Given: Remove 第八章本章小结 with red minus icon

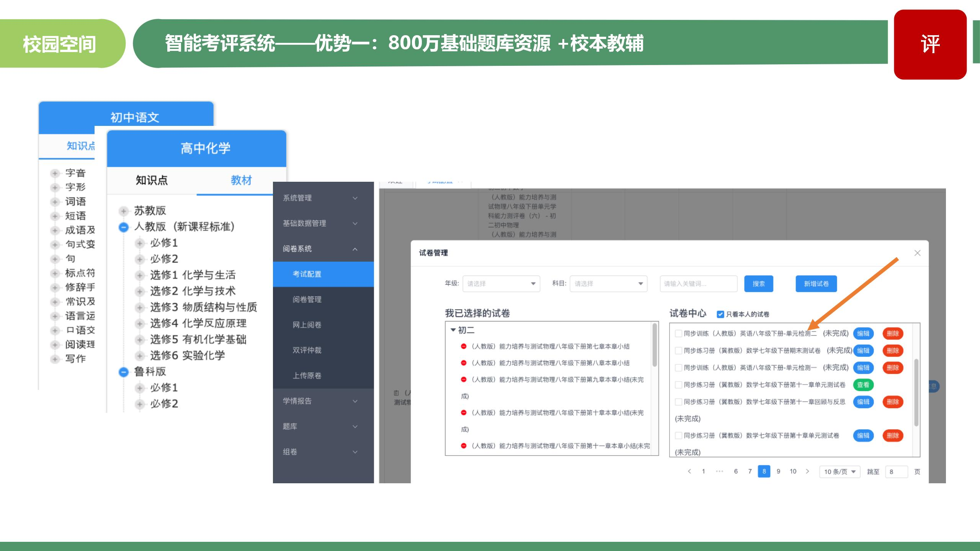Looking at the screenshot, I should pyautogui.click(x=464, y=363).
